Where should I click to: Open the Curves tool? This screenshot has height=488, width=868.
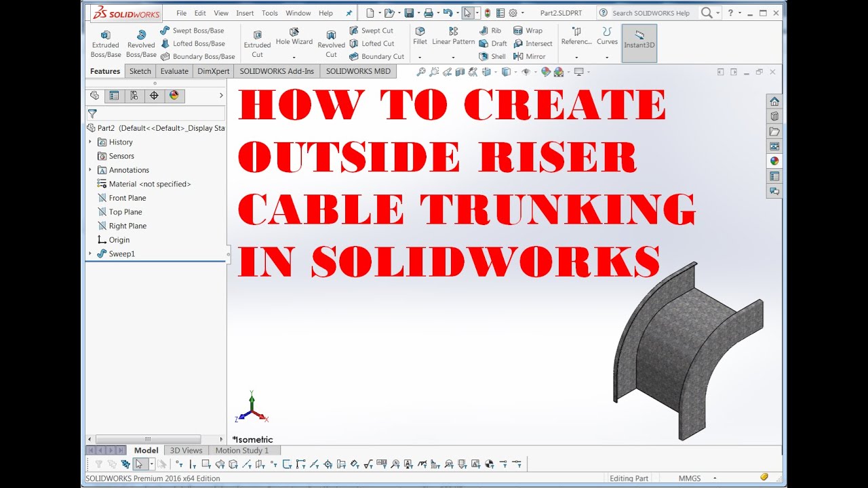pyautogui.click(x=607, y=37)
